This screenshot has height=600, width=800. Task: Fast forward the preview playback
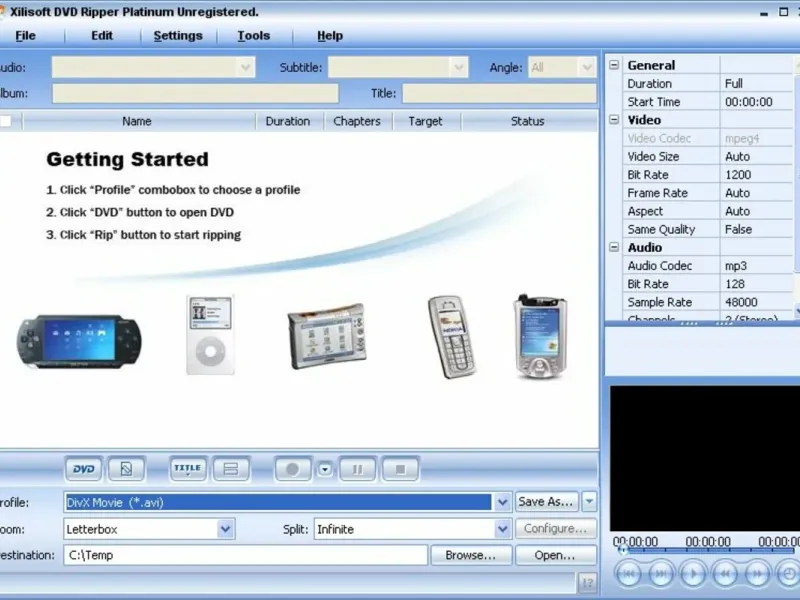coord(757,574)
